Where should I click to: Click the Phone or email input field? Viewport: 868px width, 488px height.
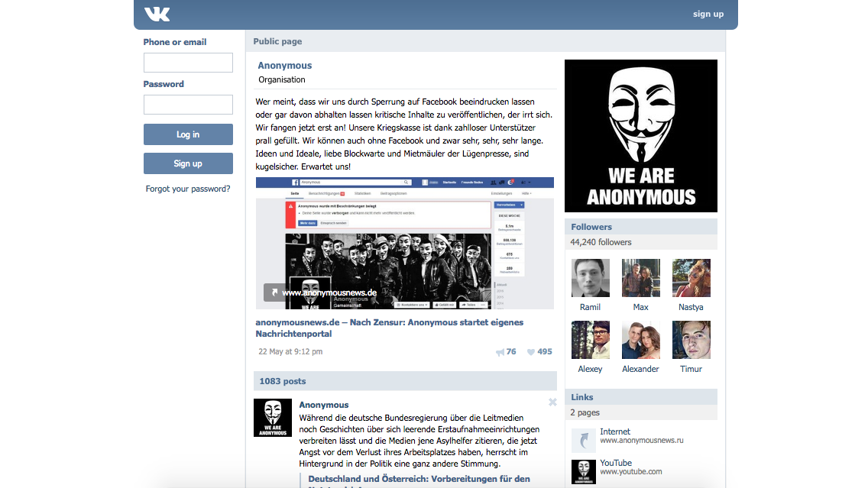coord(188,62)
